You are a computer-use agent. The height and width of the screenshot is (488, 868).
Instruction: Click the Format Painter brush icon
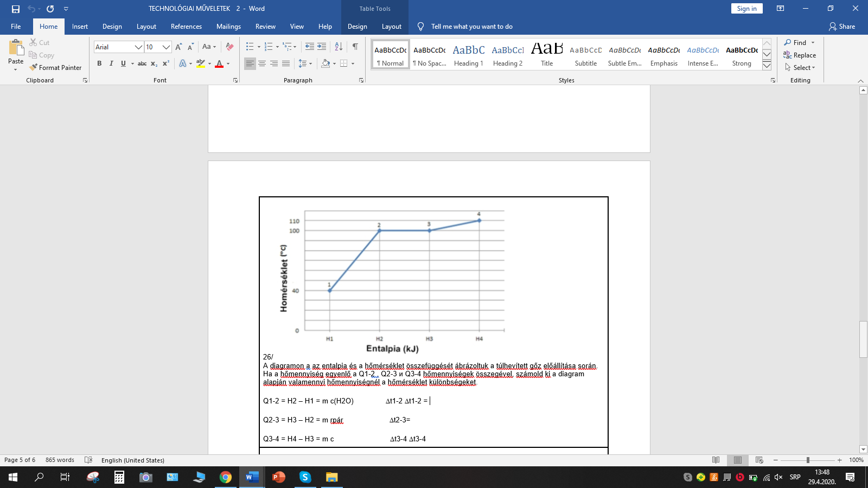coord(34,68)
